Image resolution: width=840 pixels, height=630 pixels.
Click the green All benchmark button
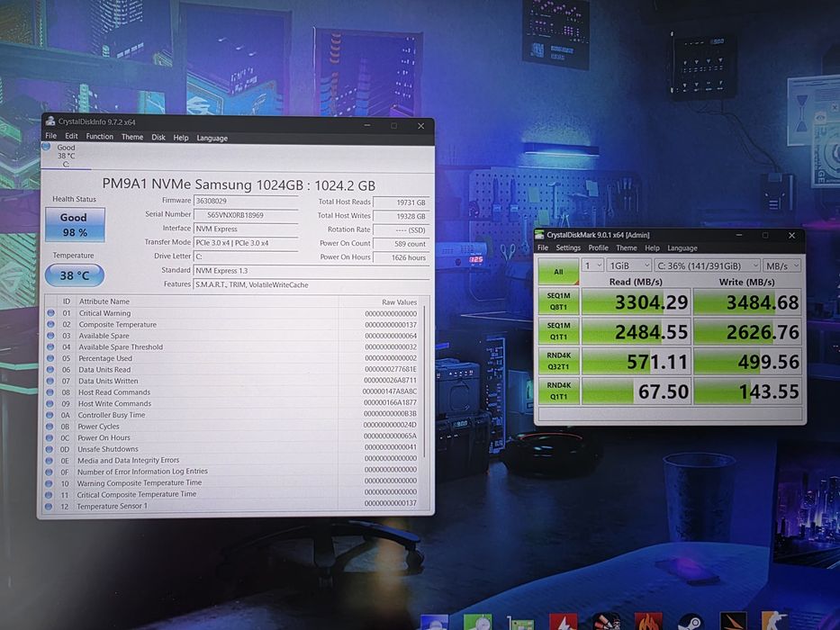[x=558, y=272]
